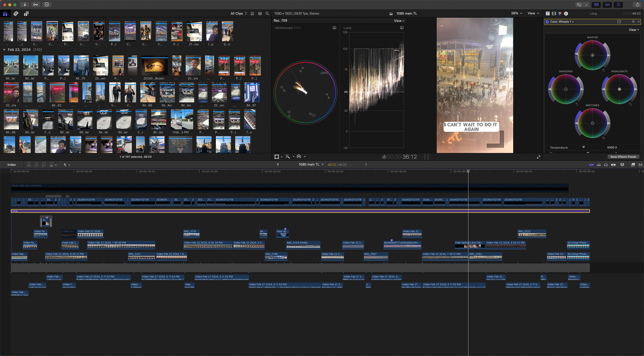
Task: Click the Share export button
Action: click(637, 5)
